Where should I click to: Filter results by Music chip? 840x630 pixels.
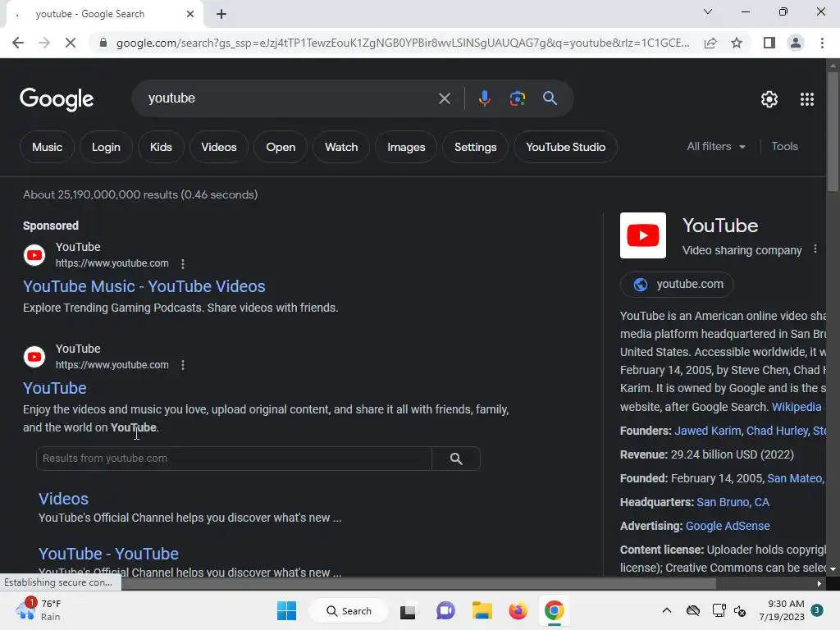click(x=47, y=147)
